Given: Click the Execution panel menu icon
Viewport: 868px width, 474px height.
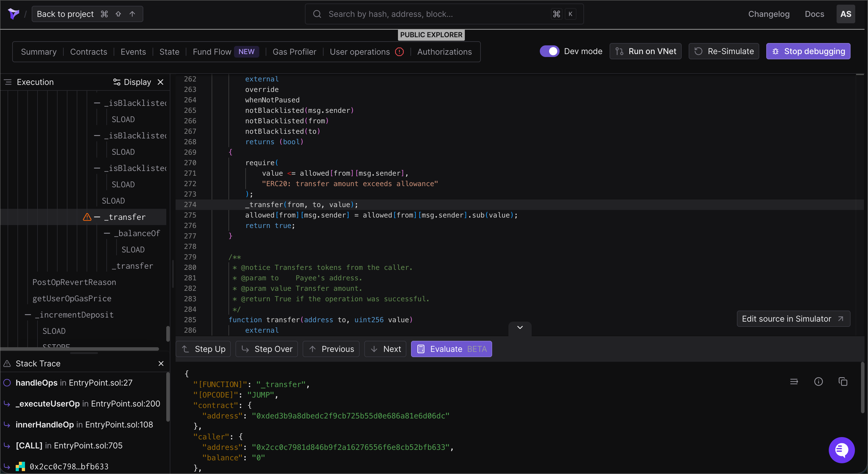Looking at the screenshot, I should pyautogui.click(x=8, y=82).
